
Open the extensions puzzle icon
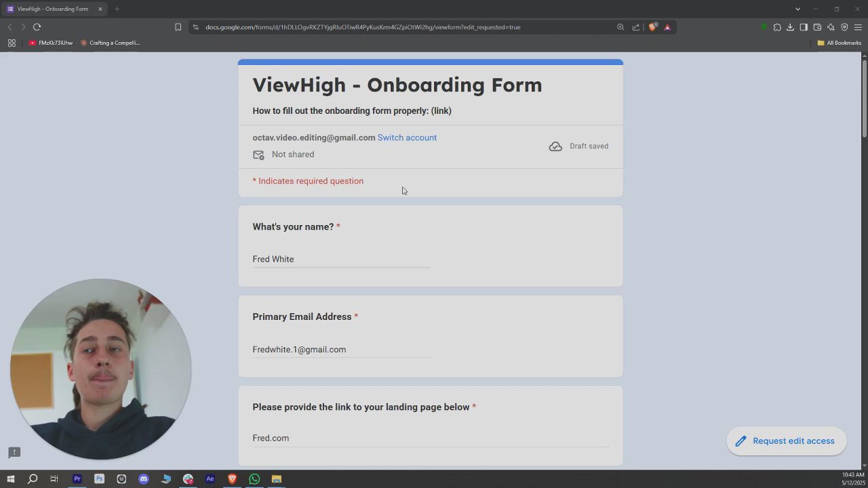click(777, 27)
